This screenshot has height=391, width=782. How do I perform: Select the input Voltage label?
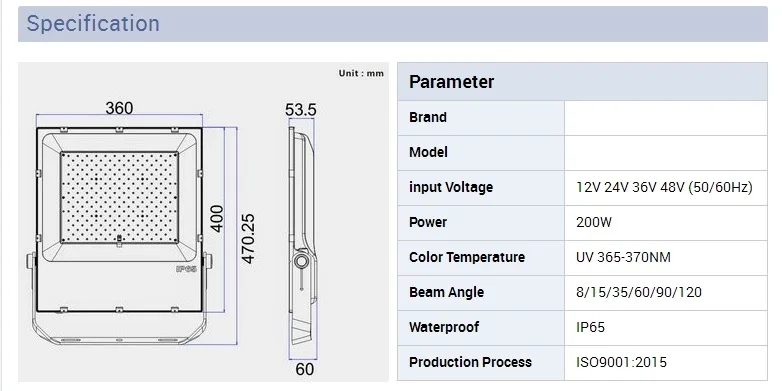point(451,188)
